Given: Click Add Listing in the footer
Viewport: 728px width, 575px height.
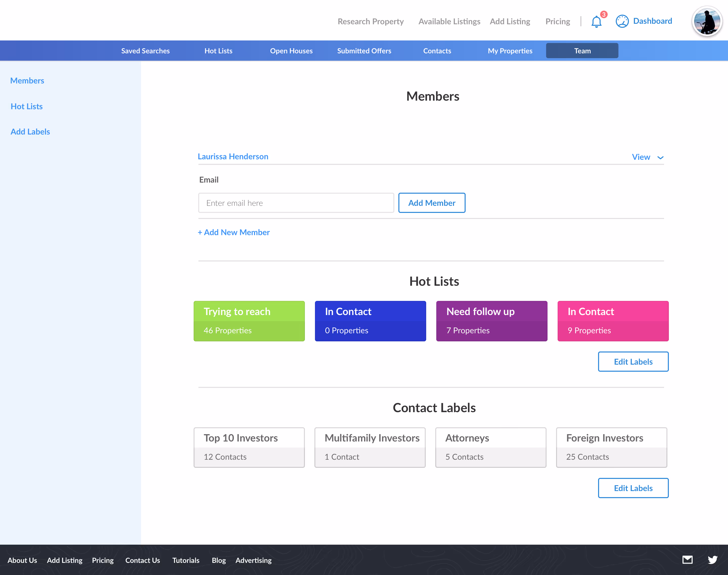Looking at the screenshot, I should [x=65, y=560].
